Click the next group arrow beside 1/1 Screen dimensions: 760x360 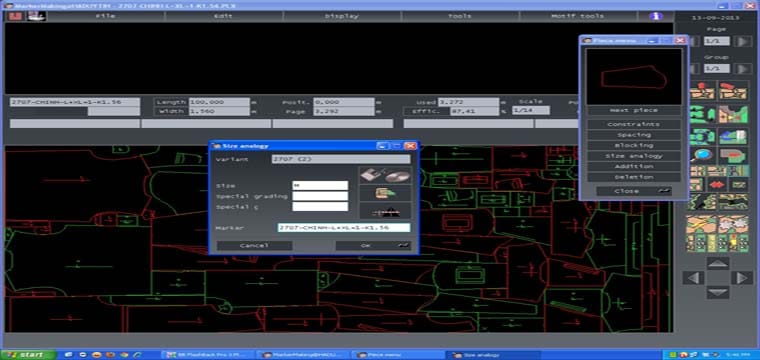click(x=743, y=68)
